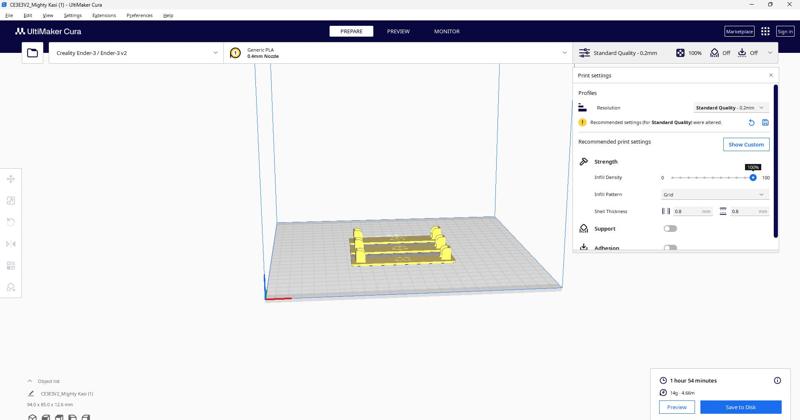800x420 pixels.
Task: Switch to left view cube icon
Action: click(x=72, y=417)
